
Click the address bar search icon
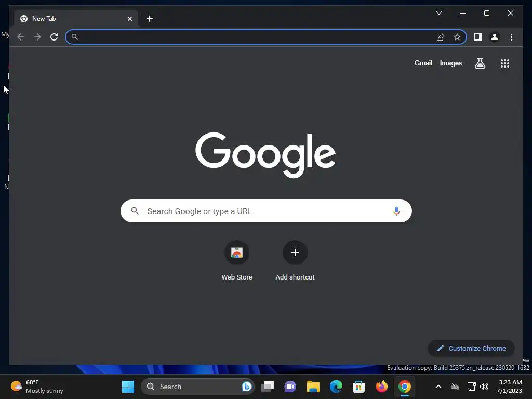tap(75, 37)
